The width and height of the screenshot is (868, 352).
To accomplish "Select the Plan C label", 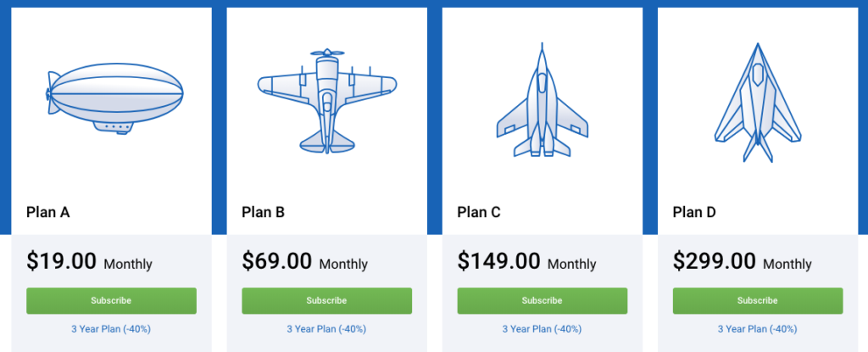I will (479, 212).
